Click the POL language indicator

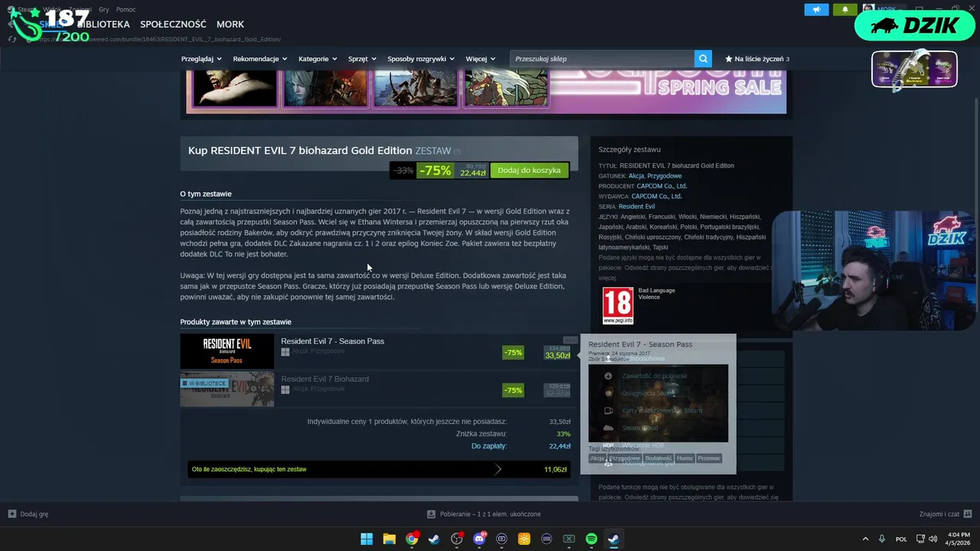pos(901,539)
